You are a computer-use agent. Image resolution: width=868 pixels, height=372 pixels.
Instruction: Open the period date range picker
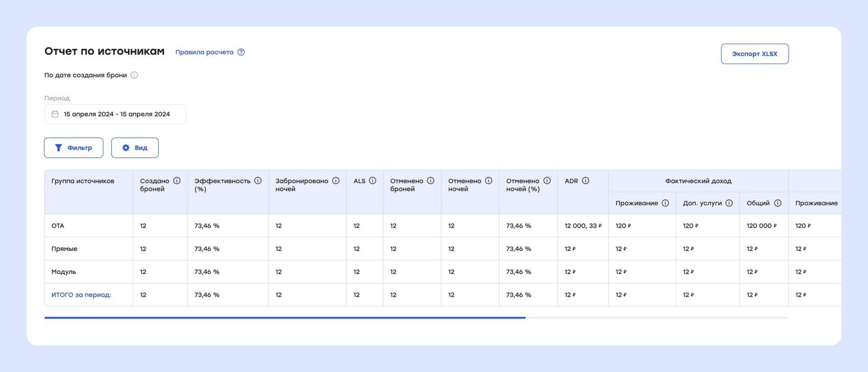(115, 114)
